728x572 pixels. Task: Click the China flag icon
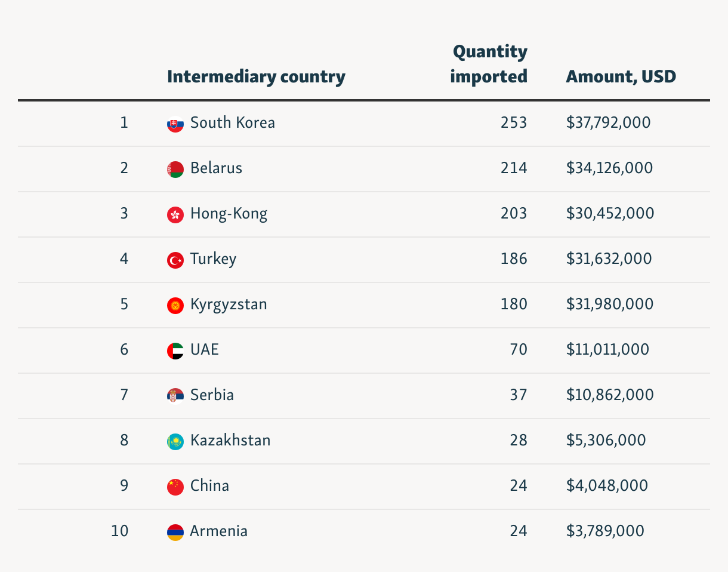pyautogui.click(x=175, y=487)
